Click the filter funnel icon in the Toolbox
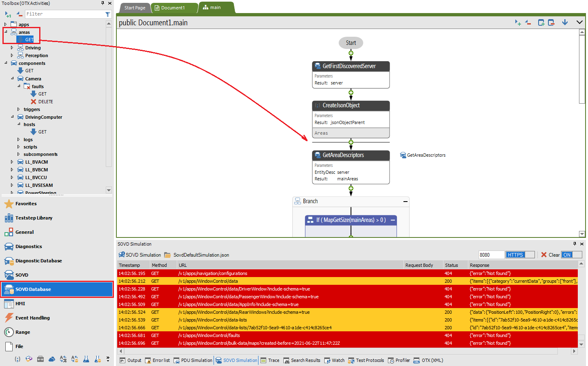 click(x=108, y=14)
